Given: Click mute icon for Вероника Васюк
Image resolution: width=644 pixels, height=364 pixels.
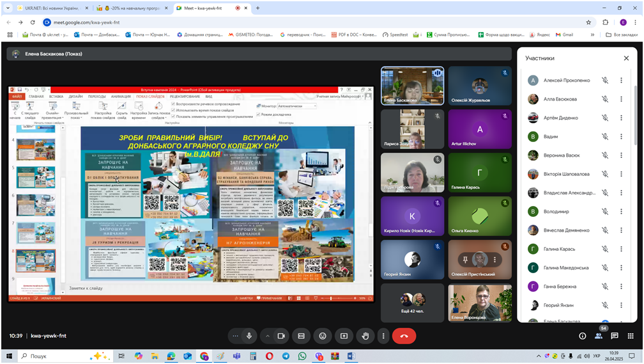Looking at the screenshot, I should click(605, 155).
